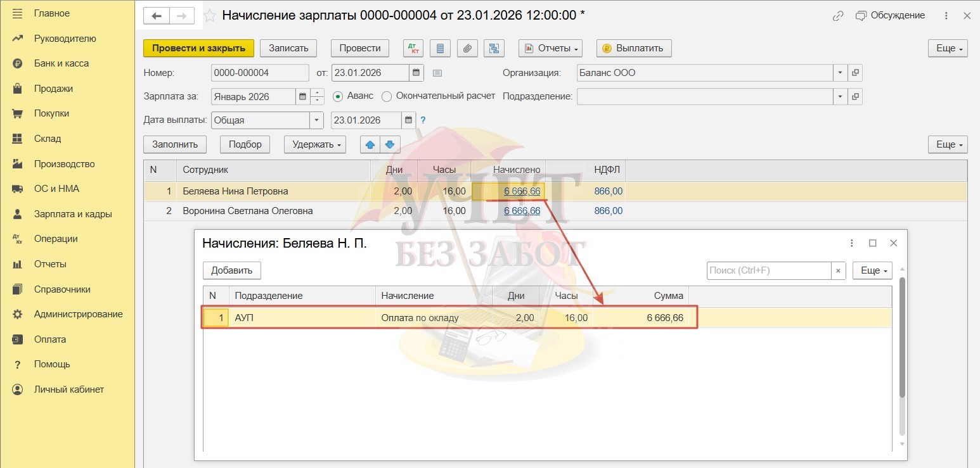
Task: Select the Аванс radio button
Action: [338, 96]
